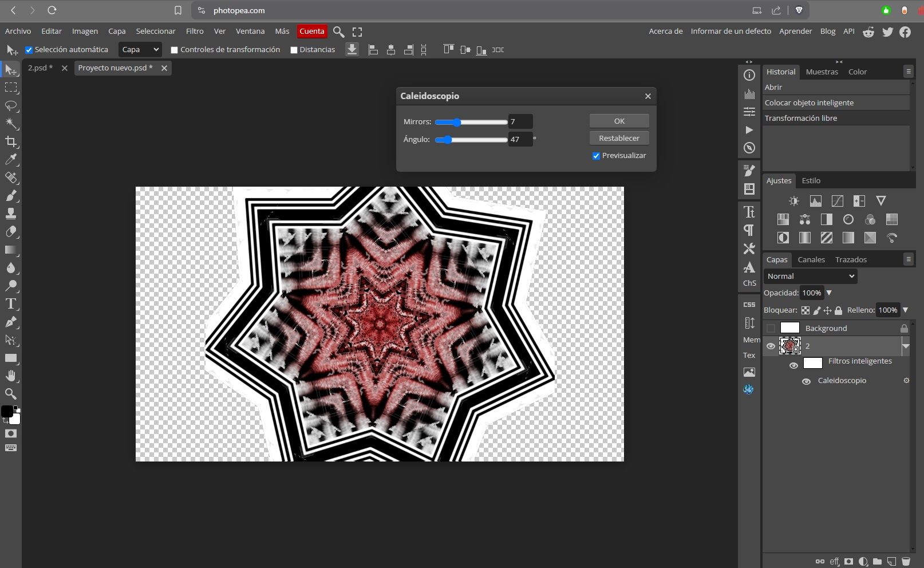Open the CSS panel
The image size is (924, 568).
coord(749,305)
